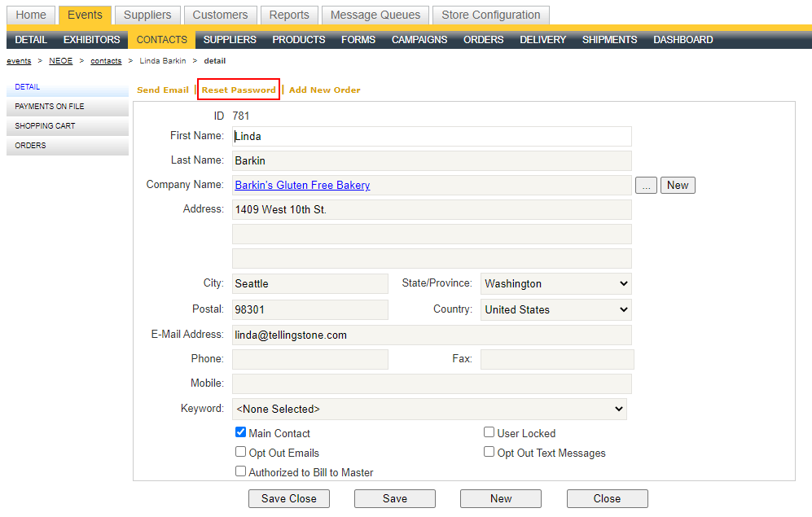Select PAYMENTS ON FILE in the sidebar
Viewport: 812px width, 517px height.
(50, 106)
